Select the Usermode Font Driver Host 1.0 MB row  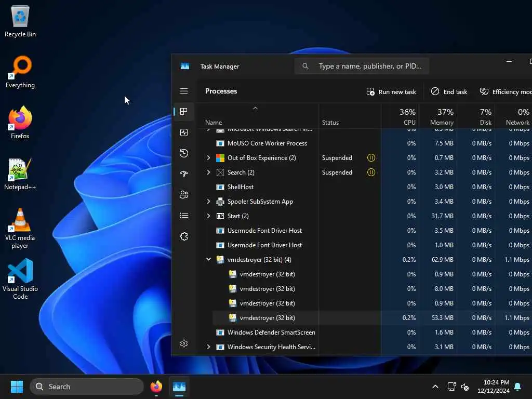click(365, 245)
